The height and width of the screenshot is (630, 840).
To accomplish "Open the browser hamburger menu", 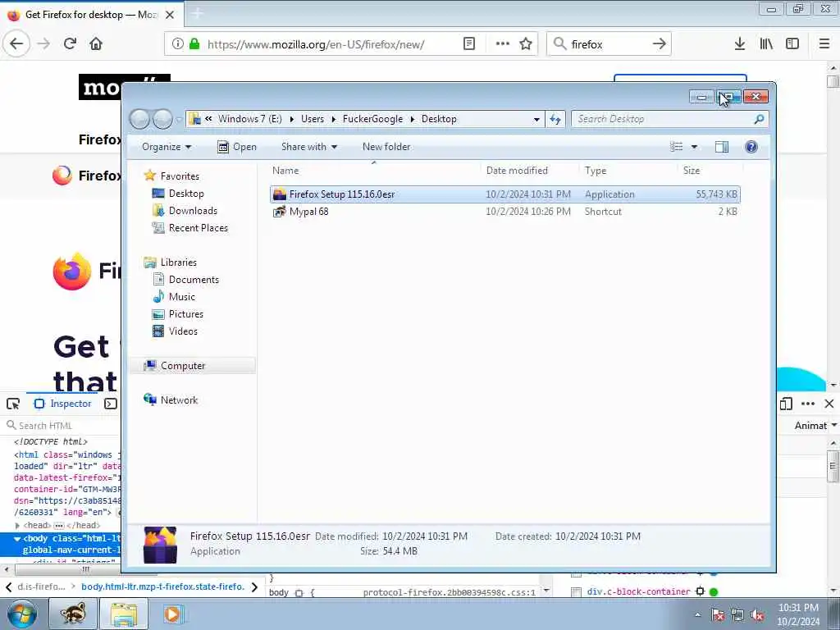I will tap(824, 44).
